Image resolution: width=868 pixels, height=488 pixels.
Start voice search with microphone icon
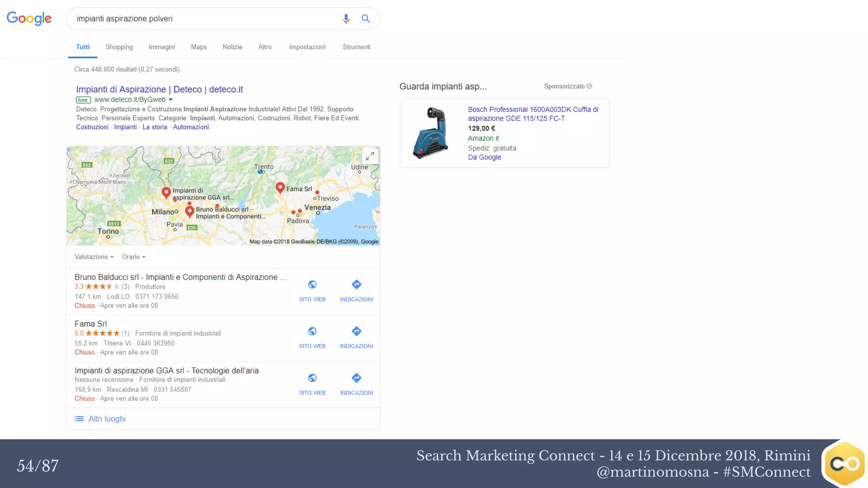click(x=346, y=19)
